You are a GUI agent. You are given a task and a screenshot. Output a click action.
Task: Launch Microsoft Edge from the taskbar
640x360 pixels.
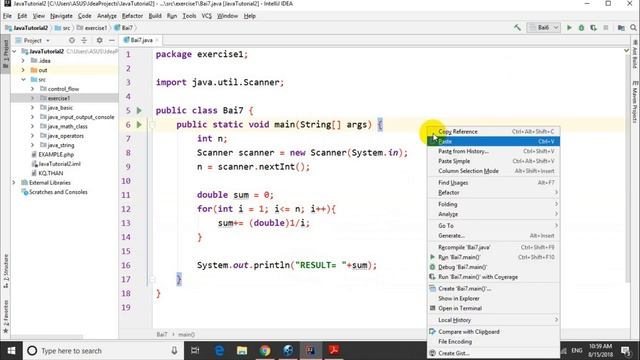[219, 351]
